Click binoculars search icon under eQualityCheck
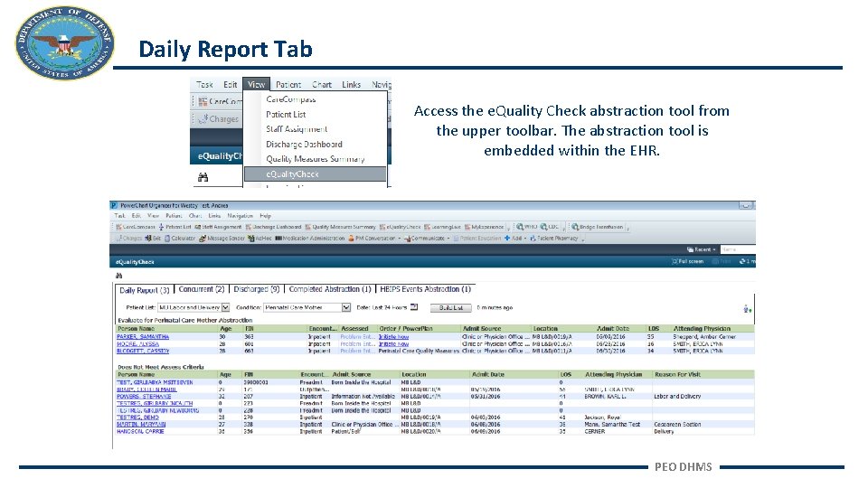This screenshot has height=488, width=868. [119, 276]
